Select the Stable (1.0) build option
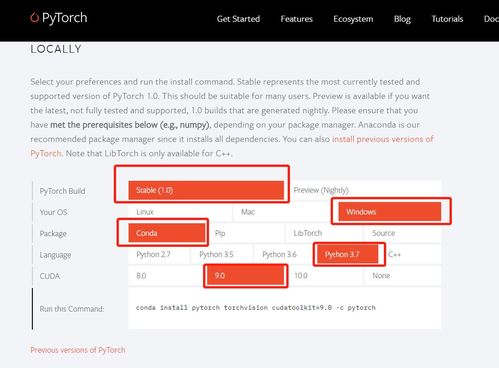The image size is (499, 368). [206, 190]
